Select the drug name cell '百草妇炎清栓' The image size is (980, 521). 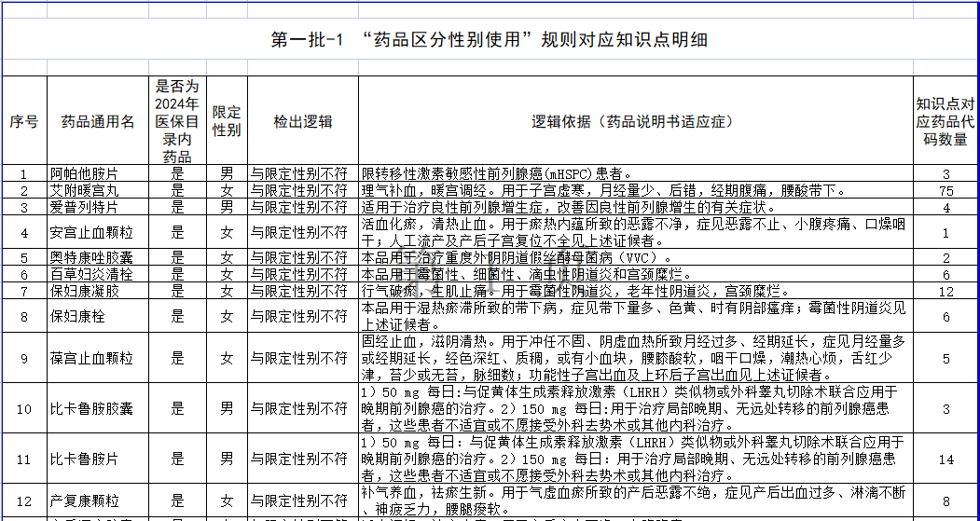(98, 274)
